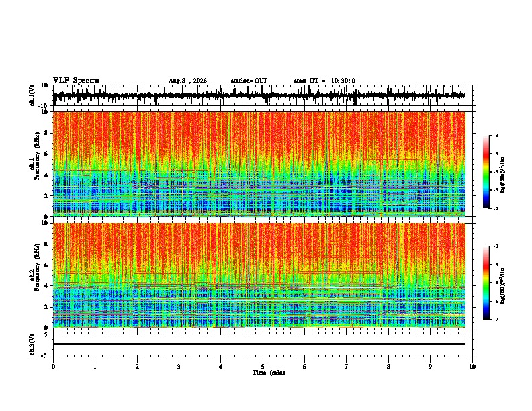Click the "-7" label on the ch.2 colorbar

pyautogui.click(x=496, y=319)
